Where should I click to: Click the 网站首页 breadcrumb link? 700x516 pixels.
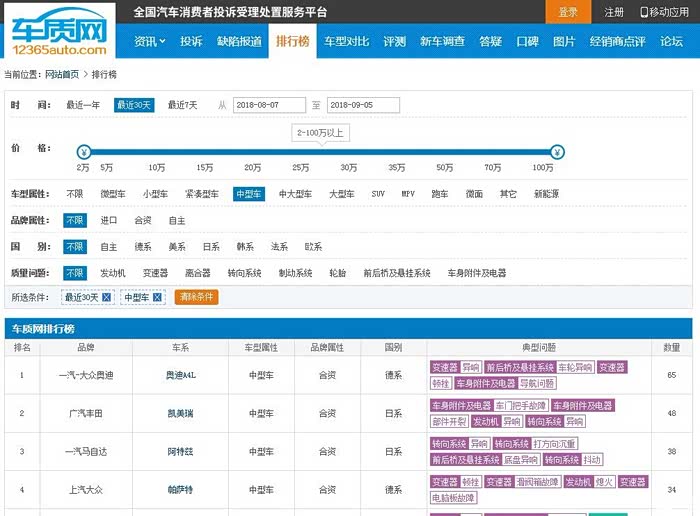pos(63,74)
